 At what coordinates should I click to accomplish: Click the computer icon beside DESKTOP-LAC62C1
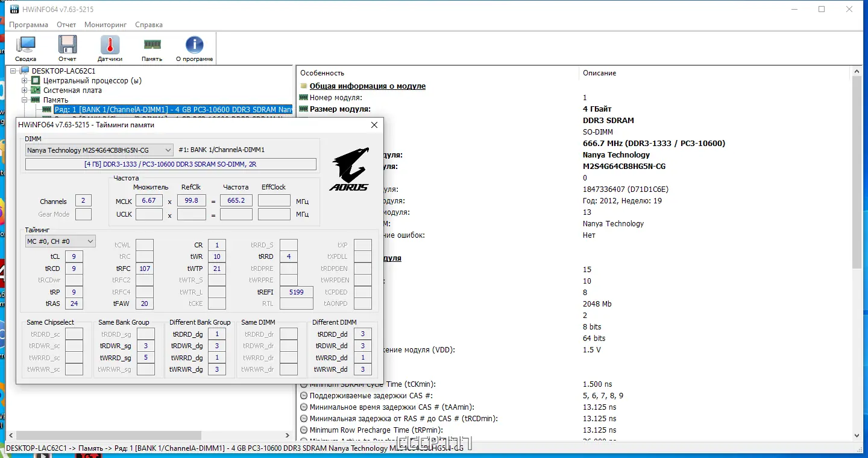pos(25,71)
